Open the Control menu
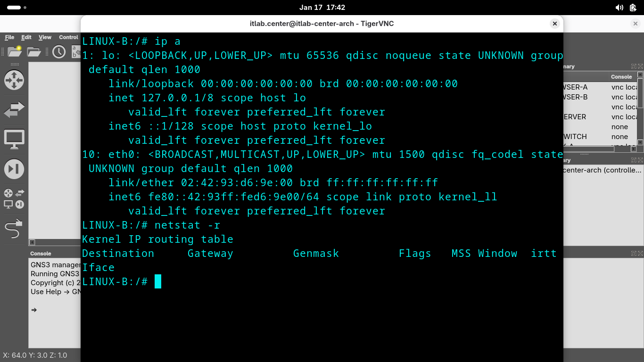 tap(68, 37)
